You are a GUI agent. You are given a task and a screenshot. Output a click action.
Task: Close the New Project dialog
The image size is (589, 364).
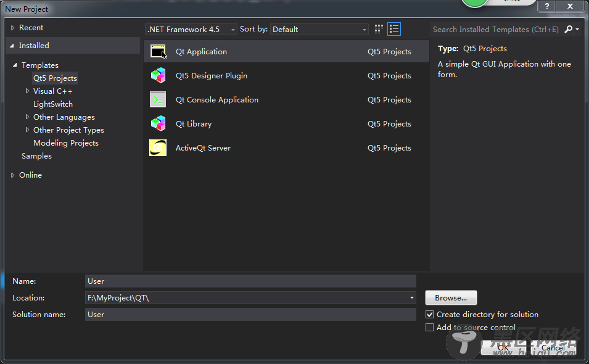[x=570, y=6]
